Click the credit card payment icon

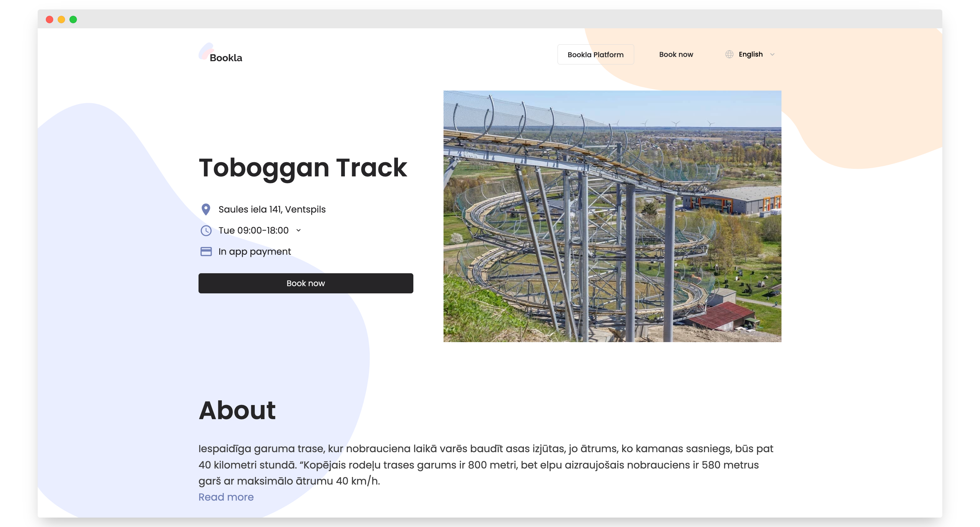206,251
